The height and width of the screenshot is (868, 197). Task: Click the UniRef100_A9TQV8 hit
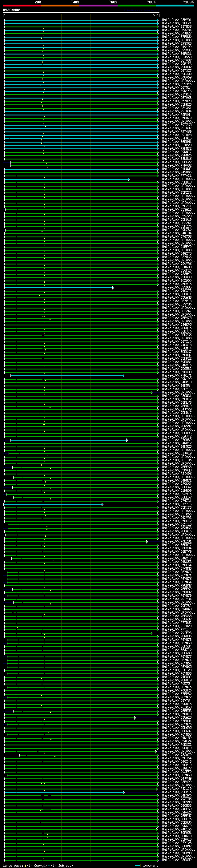click(x=176, y=135)
